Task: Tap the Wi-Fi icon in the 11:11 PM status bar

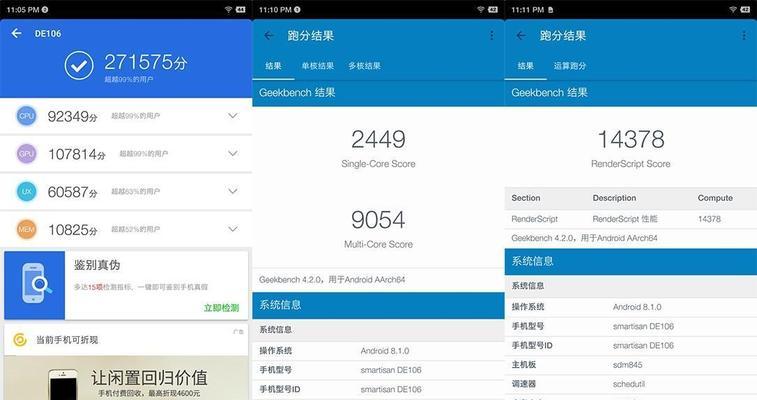Action: click(x=733, y=10)
